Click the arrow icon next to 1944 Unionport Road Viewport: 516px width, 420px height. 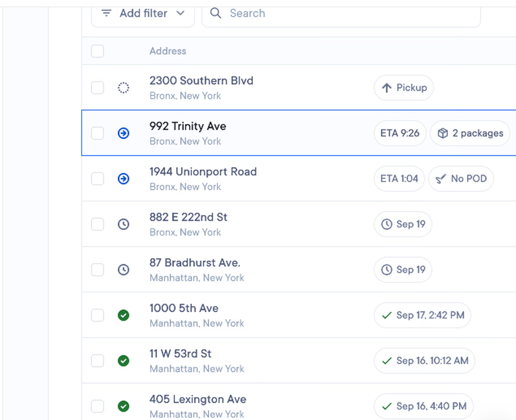(x=123, y=179)
